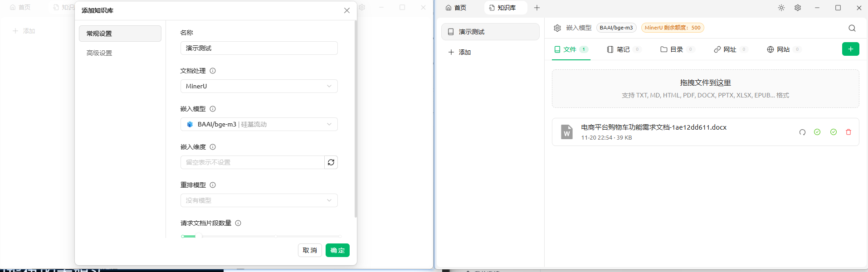Switch to the 文件 tab
This screenshot has width=868, height=272.
571,49
